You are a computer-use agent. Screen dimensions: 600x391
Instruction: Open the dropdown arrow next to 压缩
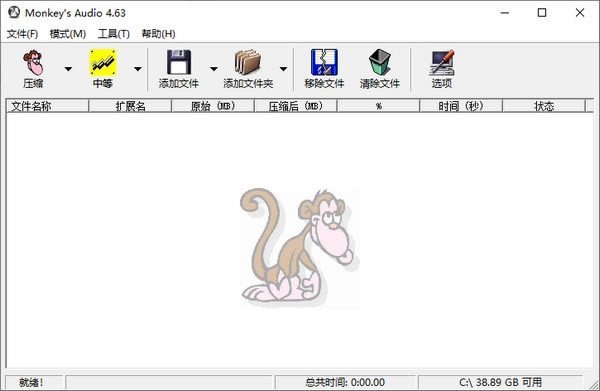[68, 69]
